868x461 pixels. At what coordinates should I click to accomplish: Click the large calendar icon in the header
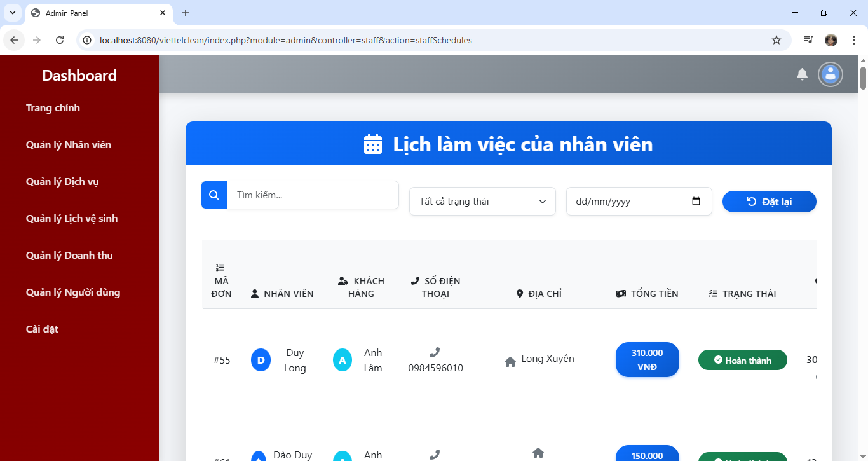click(x=373, y=144)
